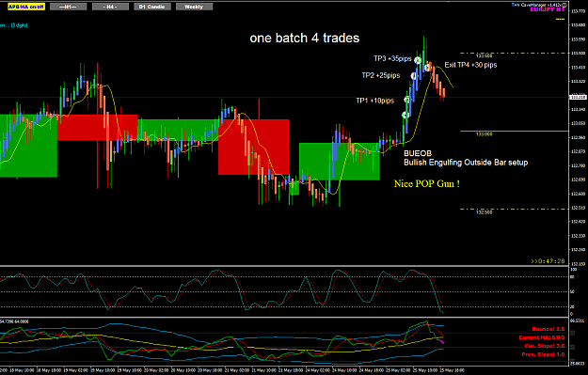
Task: Click the cyan '[3 digits]' text
Action: click(x=19, y=25)
